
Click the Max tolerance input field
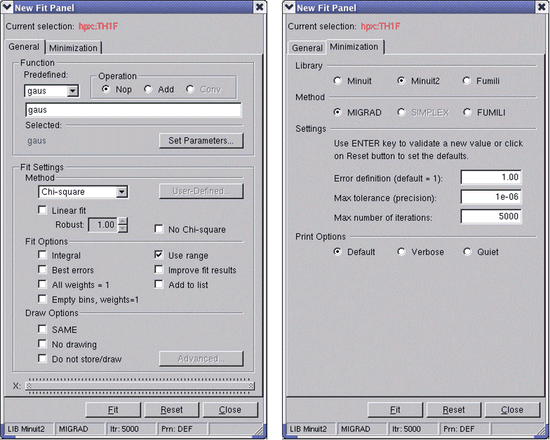tap(491, 197)
